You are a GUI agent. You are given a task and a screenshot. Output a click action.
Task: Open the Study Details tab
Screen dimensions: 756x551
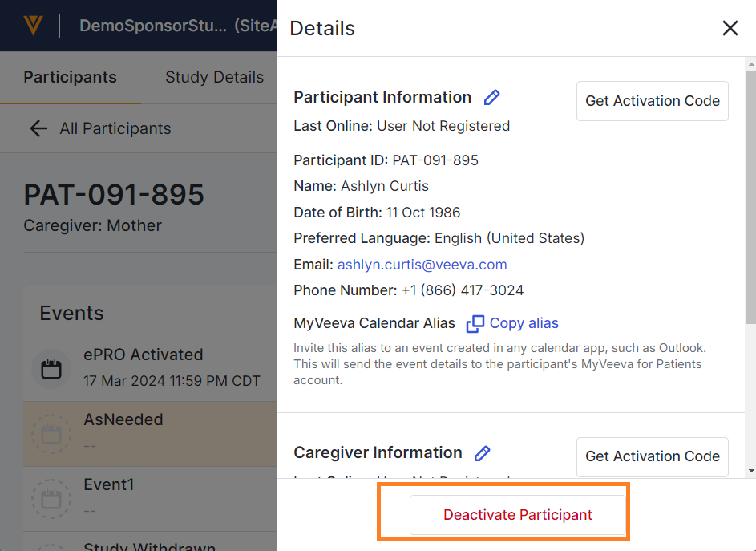[214, 78]
